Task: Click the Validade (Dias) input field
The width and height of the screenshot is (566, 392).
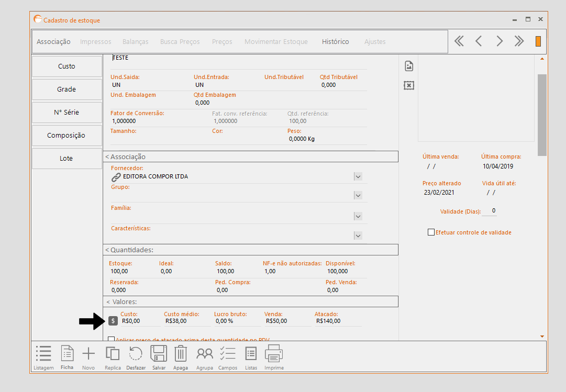Action: click(490, 211)
